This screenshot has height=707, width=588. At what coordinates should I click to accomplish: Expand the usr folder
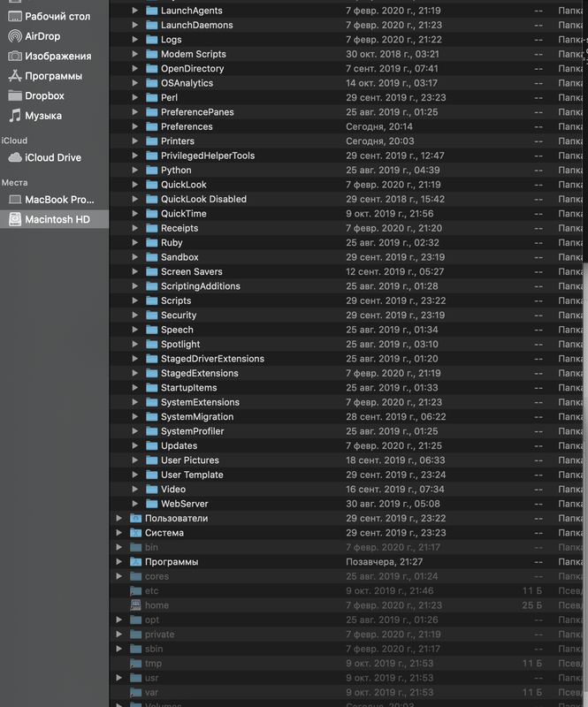point(118,678)
